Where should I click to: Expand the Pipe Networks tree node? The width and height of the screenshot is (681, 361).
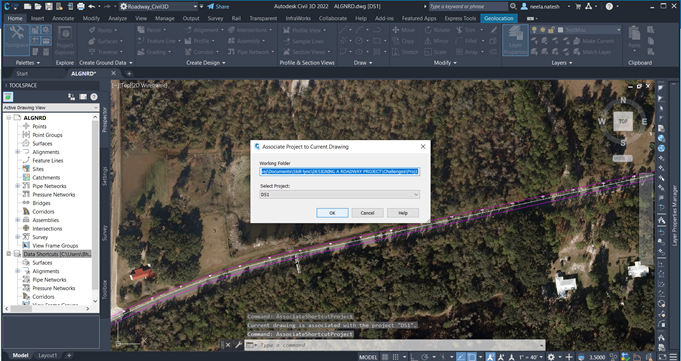click(x=17, y=186)
